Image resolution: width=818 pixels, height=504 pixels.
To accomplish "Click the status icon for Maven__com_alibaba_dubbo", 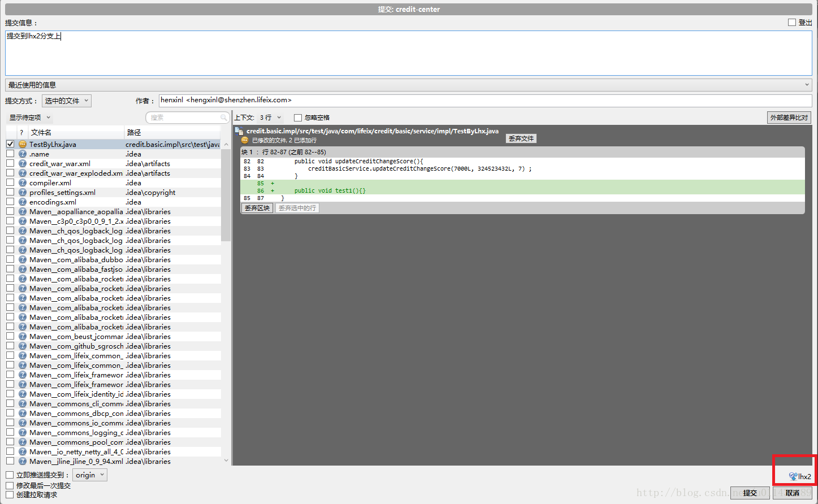I will [23, 259].
